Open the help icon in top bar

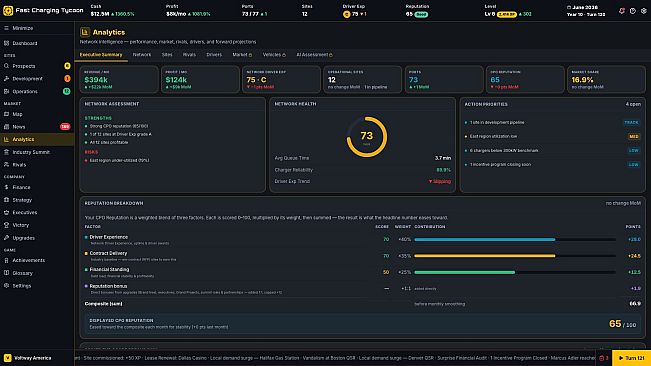[x=632, y=11]
